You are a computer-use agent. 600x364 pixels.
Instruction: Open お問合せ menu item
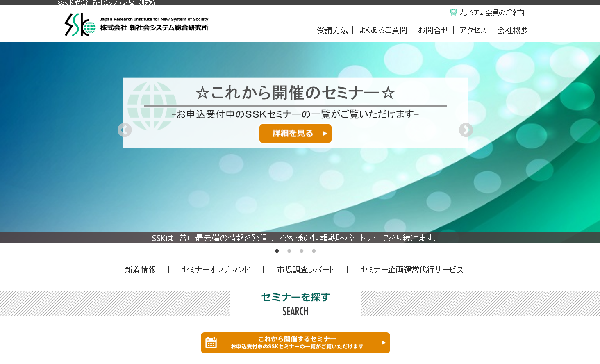[x=433, y=30]
